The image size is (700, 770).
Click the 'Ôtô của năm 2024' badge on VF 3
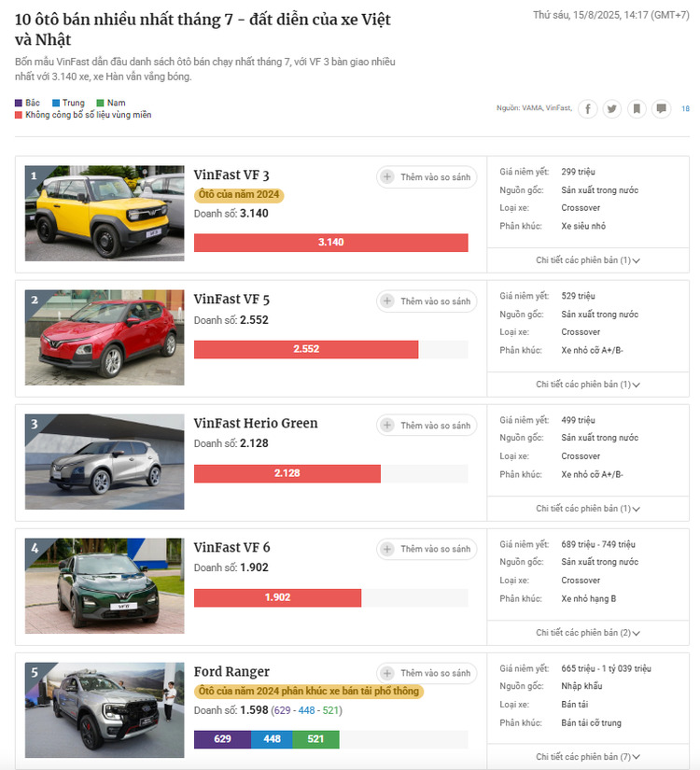[x=239, y=195]
